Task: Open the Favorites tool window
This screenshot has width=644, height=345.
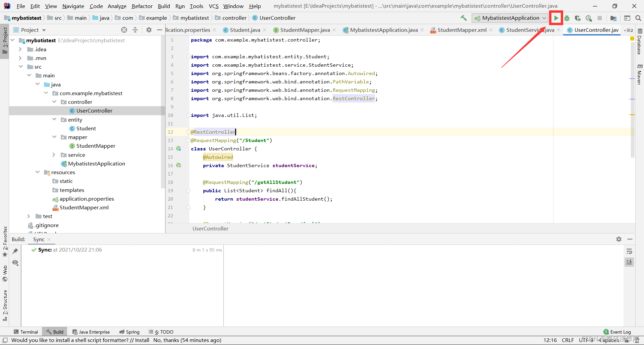Action: pyautogui.click(x=5, y=241)
